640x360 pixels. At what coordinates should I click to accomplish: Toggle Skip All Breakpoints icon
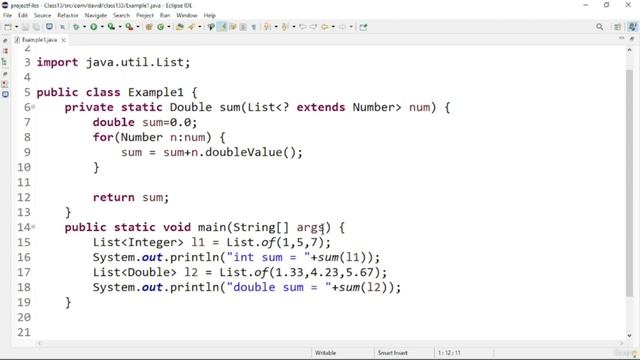pos(62,27)
